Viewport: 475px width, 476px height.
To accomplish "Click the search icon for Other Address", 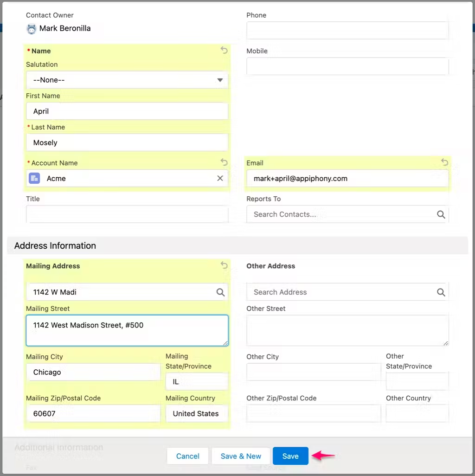I will tap(440, 292).
